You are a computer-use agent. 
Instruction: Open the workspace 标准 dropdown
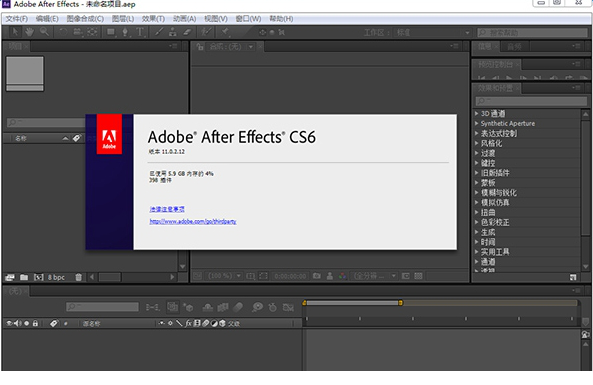[432, 33]
